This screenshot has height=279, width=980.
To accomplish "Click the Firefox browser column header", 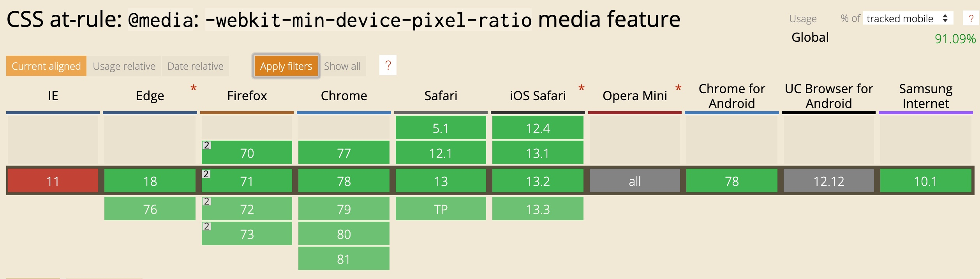I will click(x=247, y=96).
